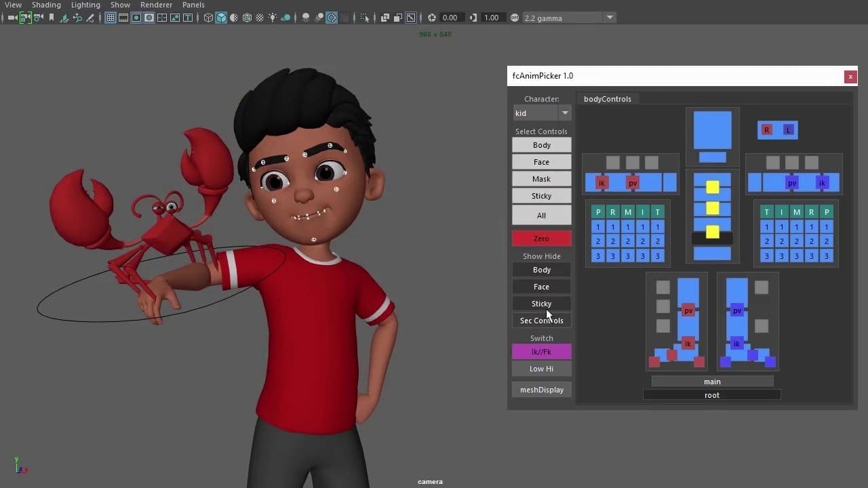Open the Character dropdown showing kid
The height and width of the screenshot is (488, 868).
point(541,113)
